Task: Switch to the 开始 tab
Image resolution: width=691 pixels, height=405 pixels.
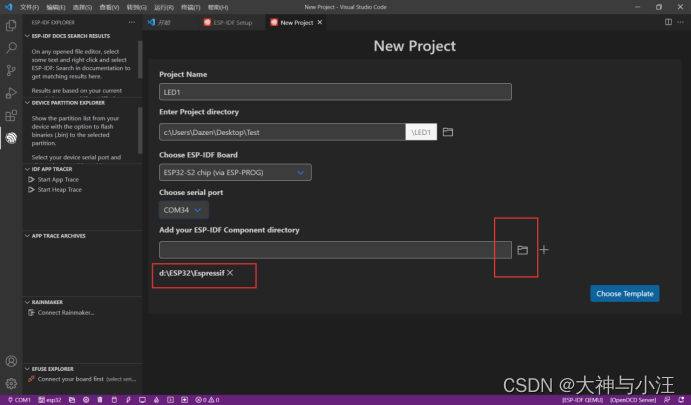Action: tap(171, 22)
